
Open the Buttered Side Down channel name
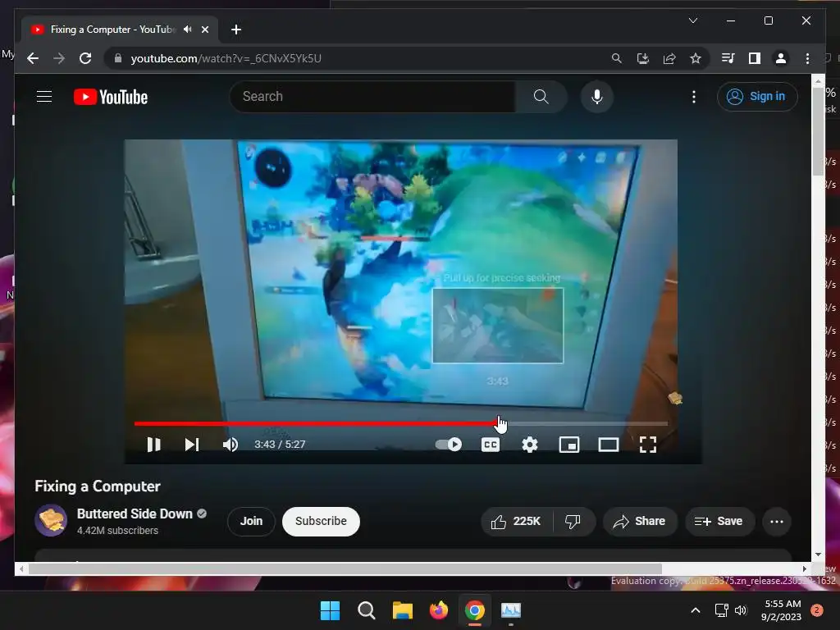coord(135,514)
